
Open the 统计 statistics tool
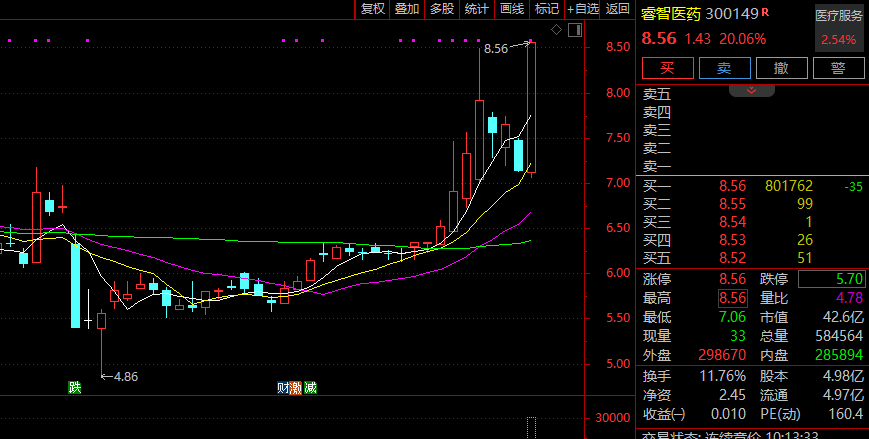click(477, 9)
